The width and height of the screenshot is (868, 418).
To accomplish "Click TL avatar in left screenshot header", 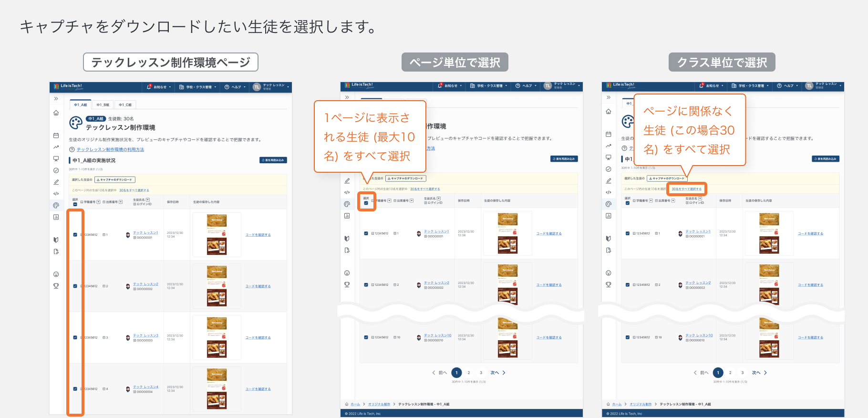I will tap(257, 87).
